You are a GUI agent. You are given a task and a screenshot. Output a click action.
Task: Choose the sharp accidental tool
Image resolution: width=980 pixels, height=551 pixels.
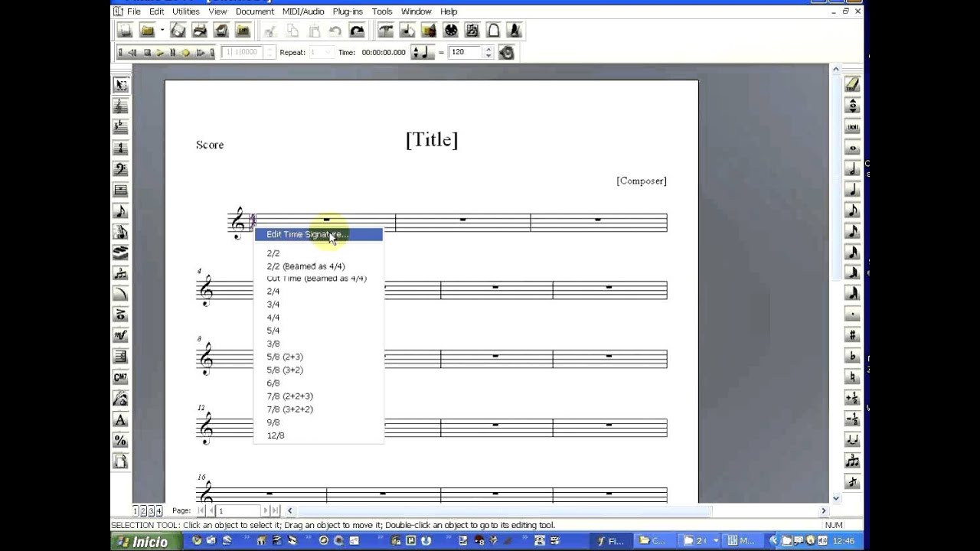point(852,335)
